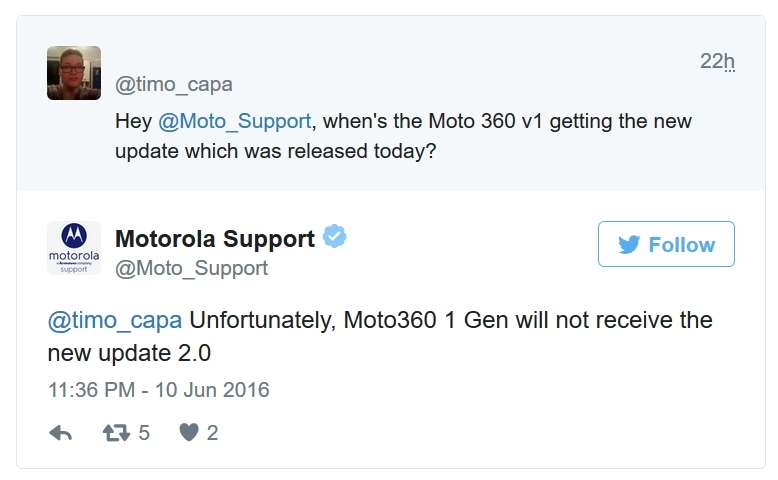Follow Motorola Support

[666, 244]
